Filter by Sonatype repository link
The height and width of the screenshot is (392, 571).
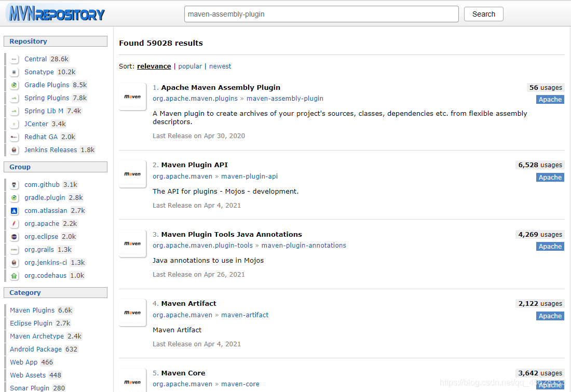[39, 72]
